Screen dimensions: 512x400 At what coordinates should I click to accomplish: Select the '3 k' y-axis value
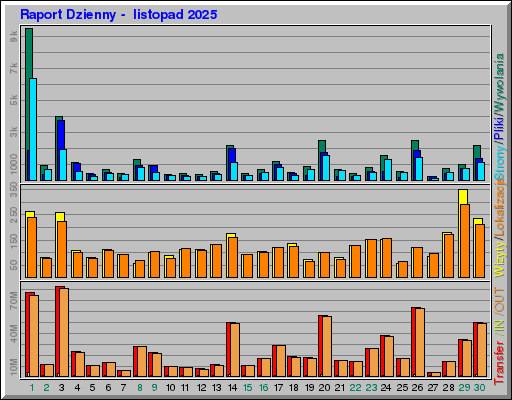[x=14, y=132]
